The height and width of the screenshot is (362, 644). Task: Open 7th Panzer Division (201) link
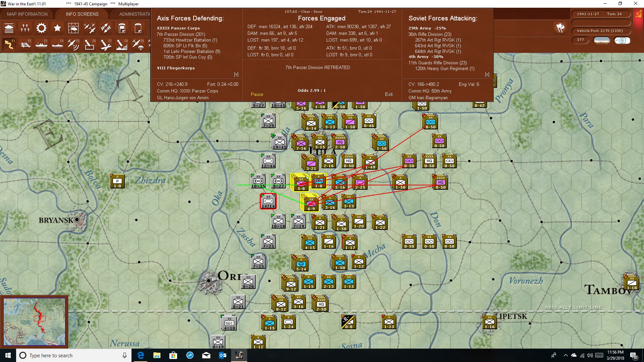[181, 34]
